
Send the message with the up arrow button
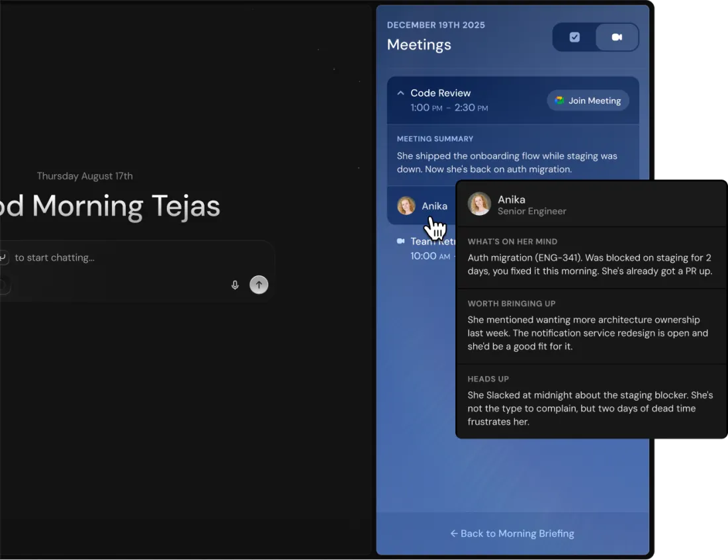(259, 285)
